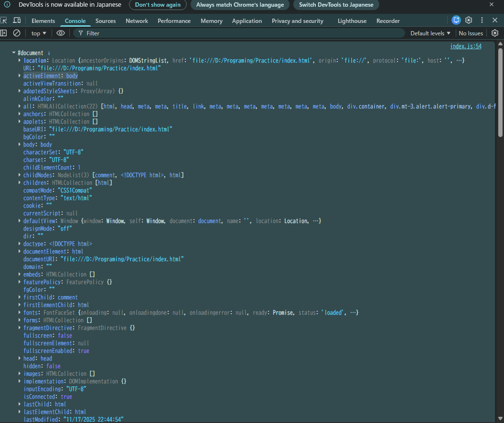Switch to the Sources tab
Image resolution: width=504 pixels, height=423 pixels.
[x=106, y=21]
